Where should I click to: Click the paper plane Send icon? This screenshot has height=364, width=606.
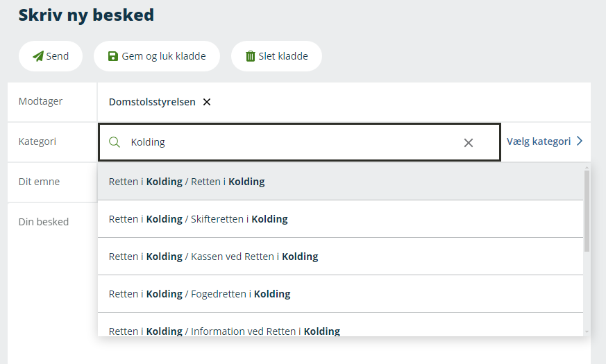[38, 56]
